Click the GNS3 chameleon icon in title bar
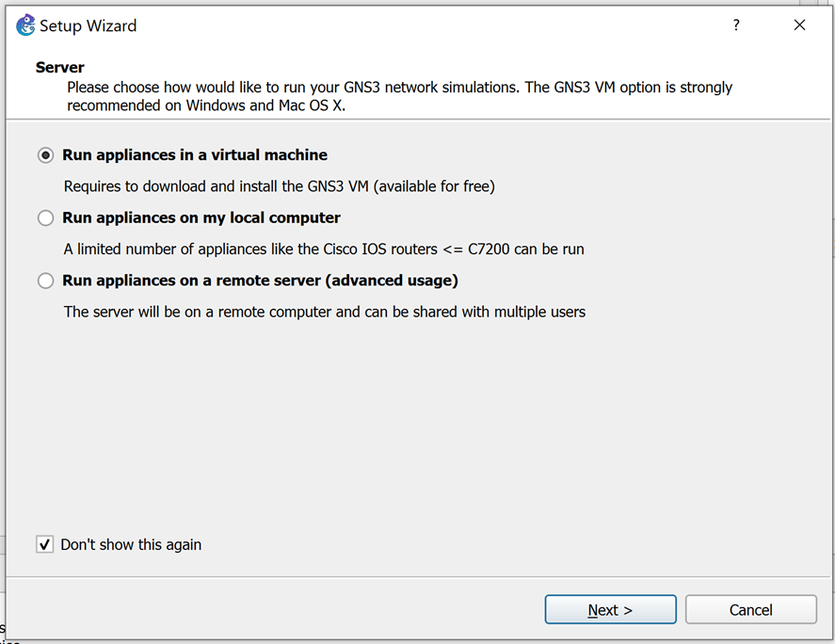This screenshot has width=835, height=644. pos(25,25)
